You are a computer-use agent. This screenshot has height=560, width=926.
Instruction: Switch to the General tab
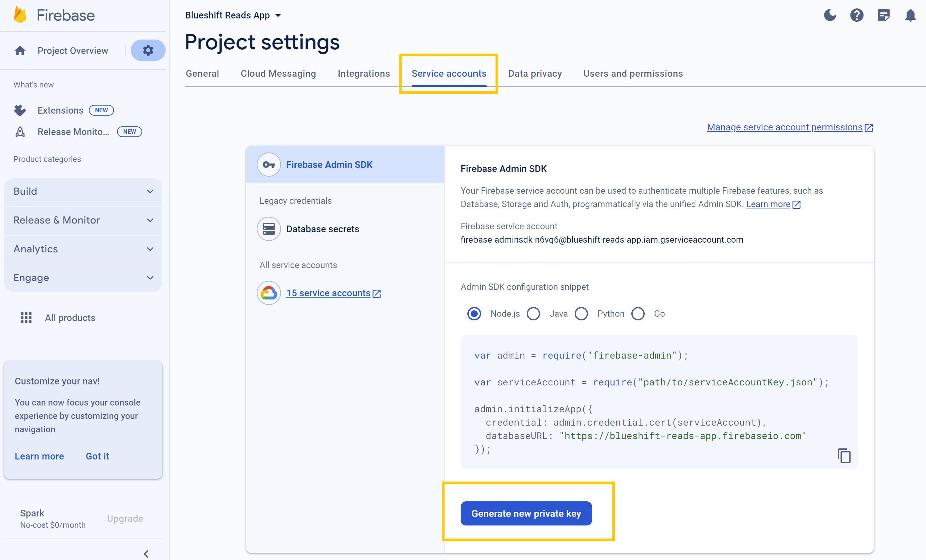[202, 74]
